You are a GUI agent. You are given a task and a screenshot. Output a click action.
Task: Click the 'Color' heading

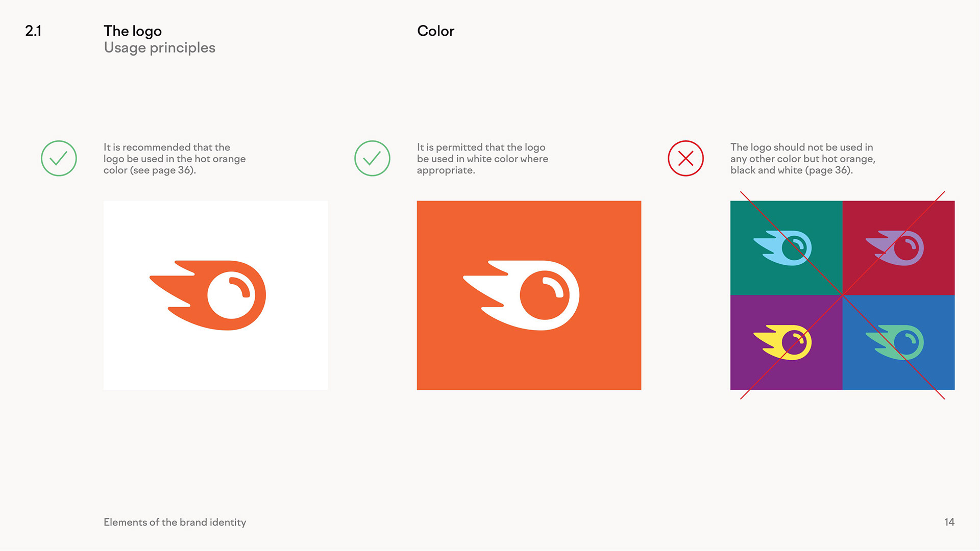click(435, 31)
